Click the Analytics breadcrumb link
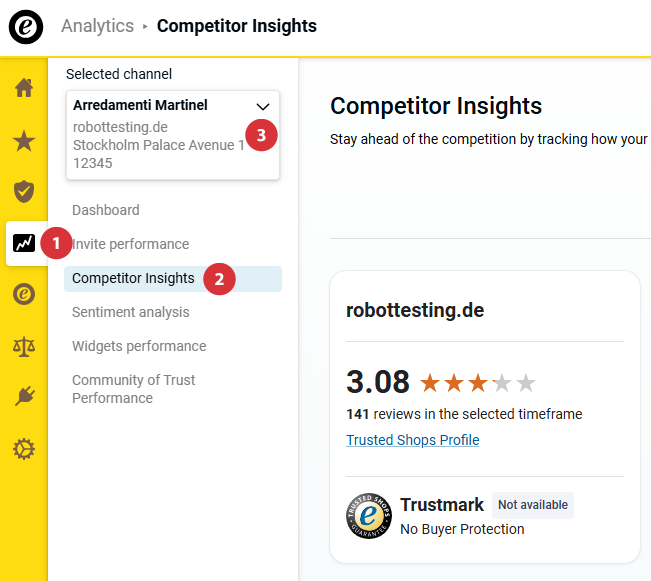The width and height of the screenshot is (651, 581). point(97,26)
